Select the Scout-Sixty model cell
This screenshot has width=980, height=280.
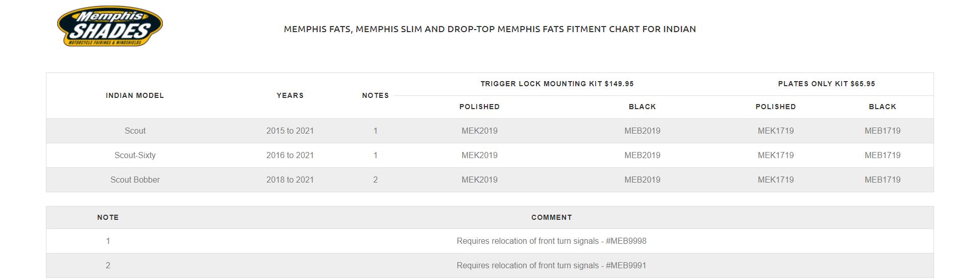pyautogui.click(x=135, y=156)
